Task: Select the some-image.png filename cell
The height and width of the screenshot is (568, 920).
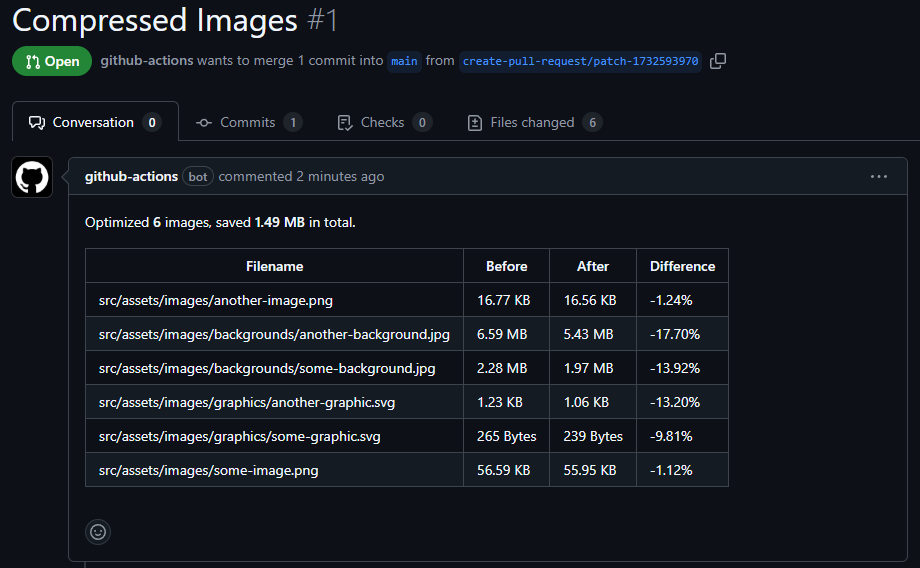Action: (x=275, y=469)
